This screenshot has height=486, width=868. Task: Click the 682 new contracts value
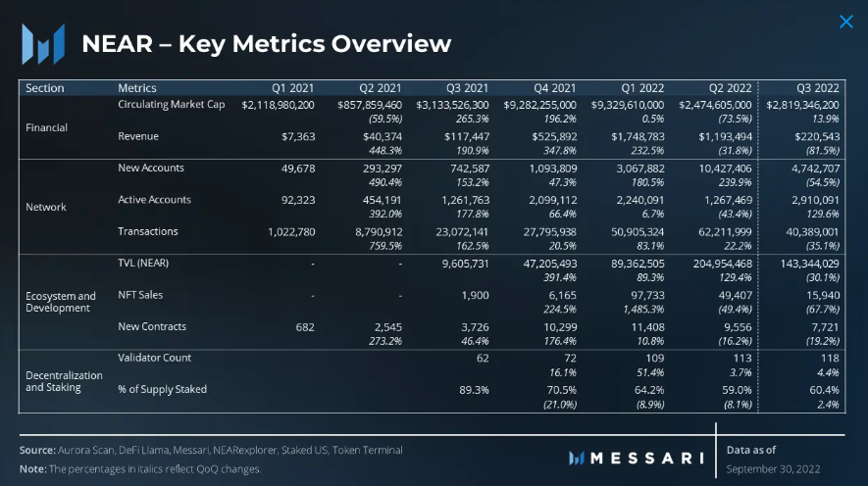[305, 327]
